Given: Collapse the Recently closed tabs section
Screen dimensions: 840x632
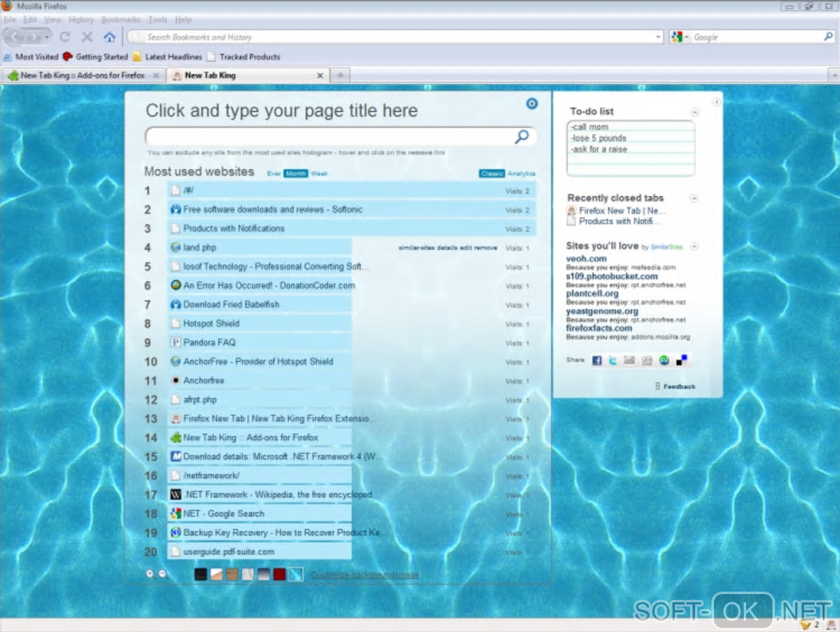Looking at the screenshot, I should [693, 199].
